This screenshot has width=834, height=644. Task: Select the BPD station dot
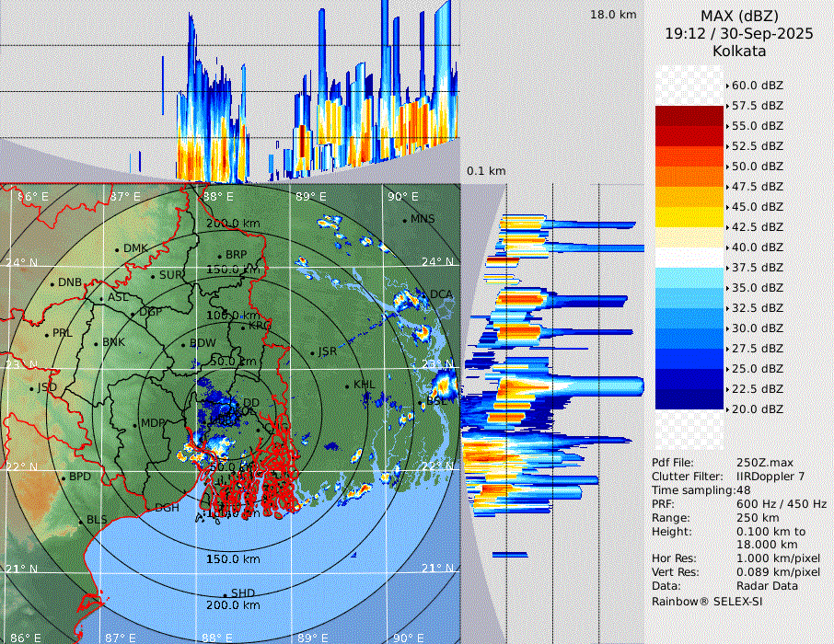click(x=63, y=478)
